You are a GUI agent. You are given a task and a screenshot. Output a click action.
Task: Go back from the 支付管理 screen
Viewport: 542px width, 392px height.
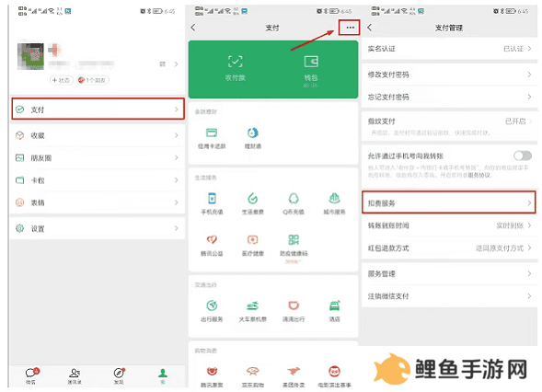[370, 28]
